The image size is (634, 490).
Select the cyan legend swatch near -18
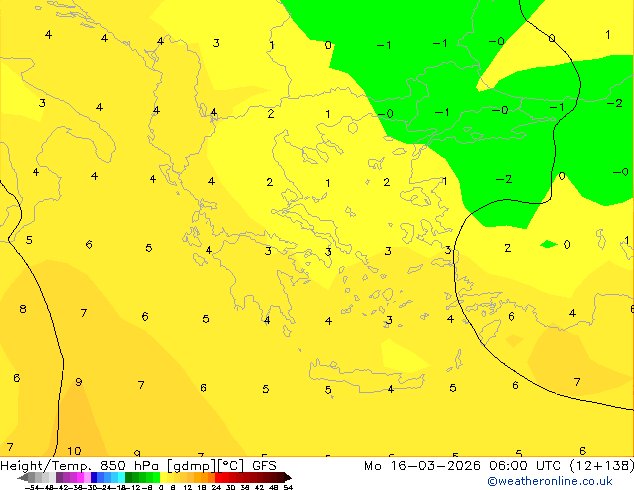[x=121, y=477]
